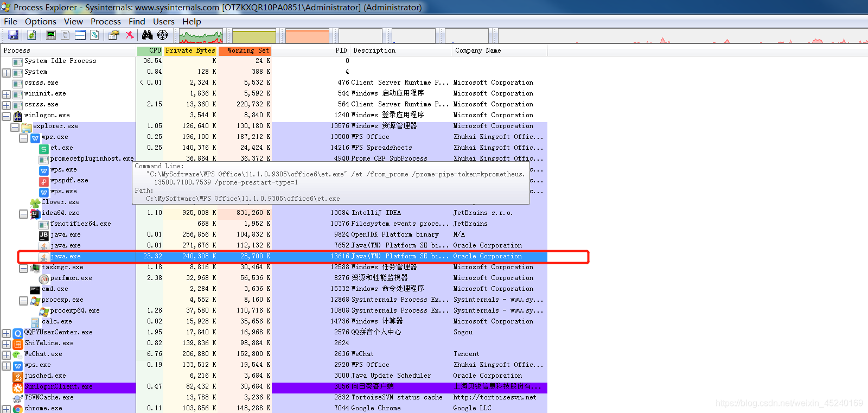
Task: Click the procexp64.exe icon
Action: [x=44, y=311]
